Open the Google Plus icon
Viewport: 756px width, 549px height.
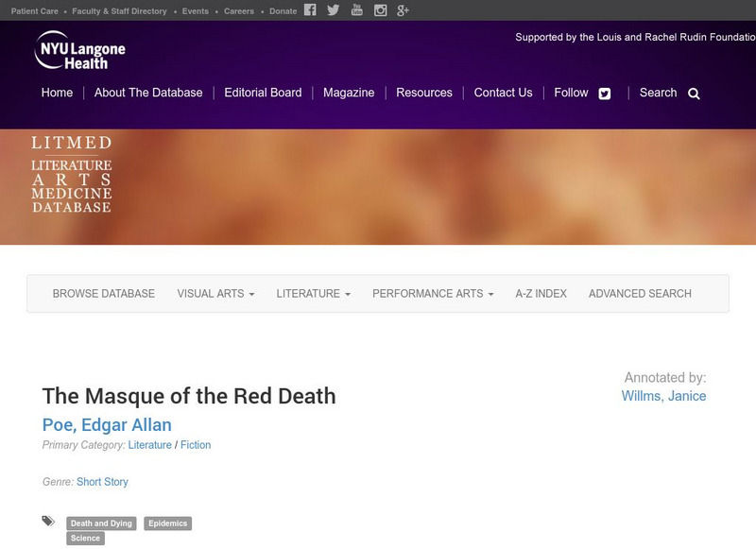pos(403,10)
